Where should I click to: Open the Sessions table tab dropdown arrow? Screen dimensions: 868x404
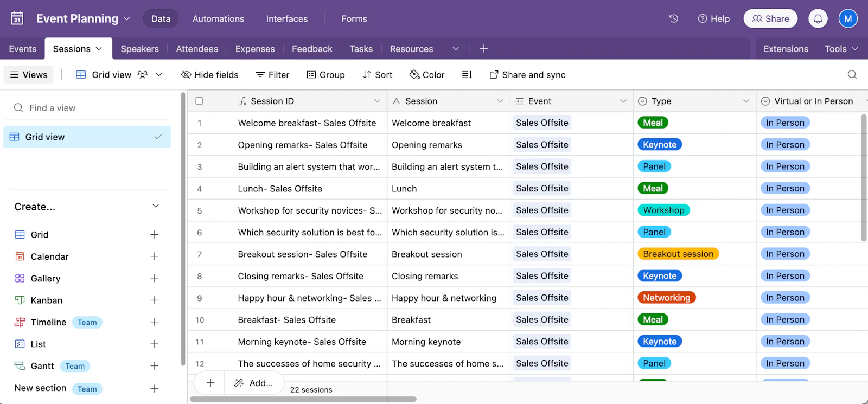click(x=99, y=49)
